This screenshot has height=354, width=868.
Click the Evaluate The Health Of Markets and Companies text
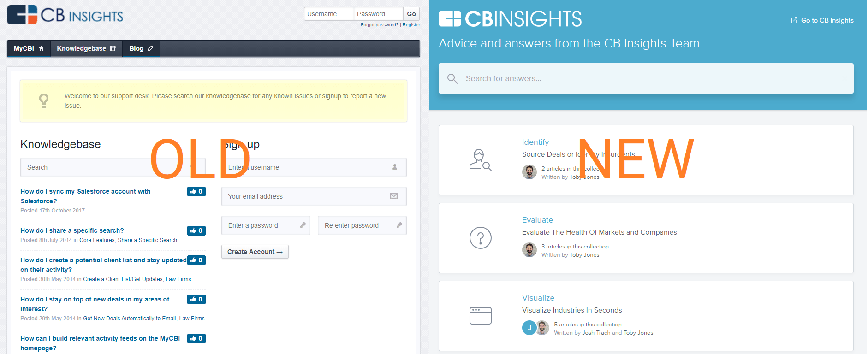[600, 232]
